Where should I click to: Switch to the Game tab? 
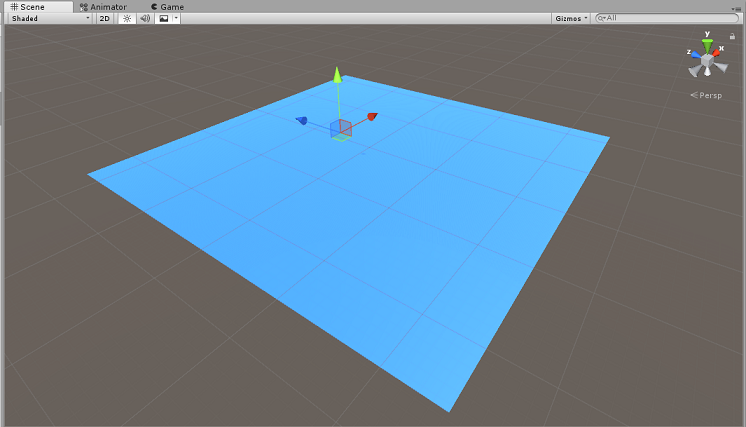coord(167,6)
